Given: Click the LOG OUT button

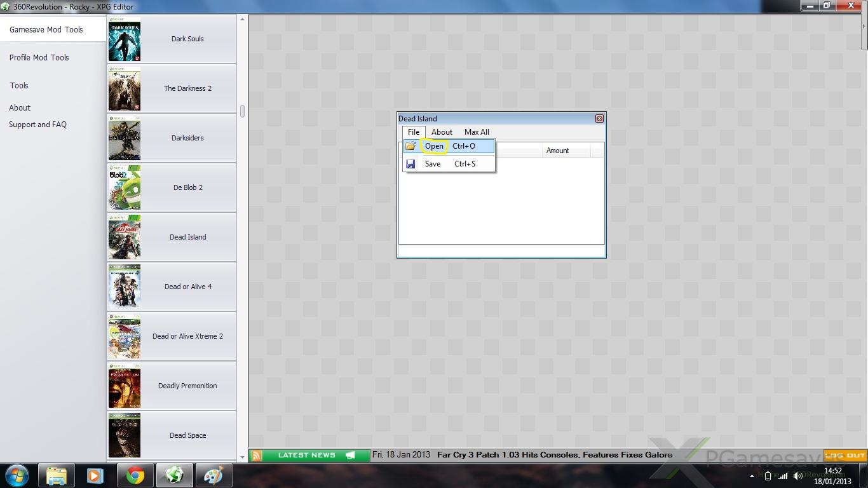Looking at the screenshot, I should pos(845,456).
